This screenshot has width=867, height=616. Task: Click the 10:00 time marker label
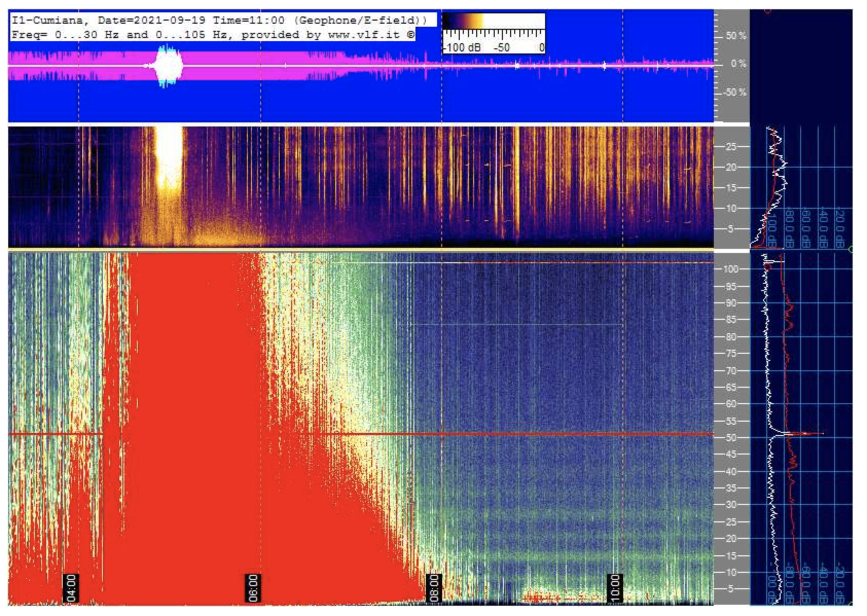pyautogui.click(x=615, y=587)
